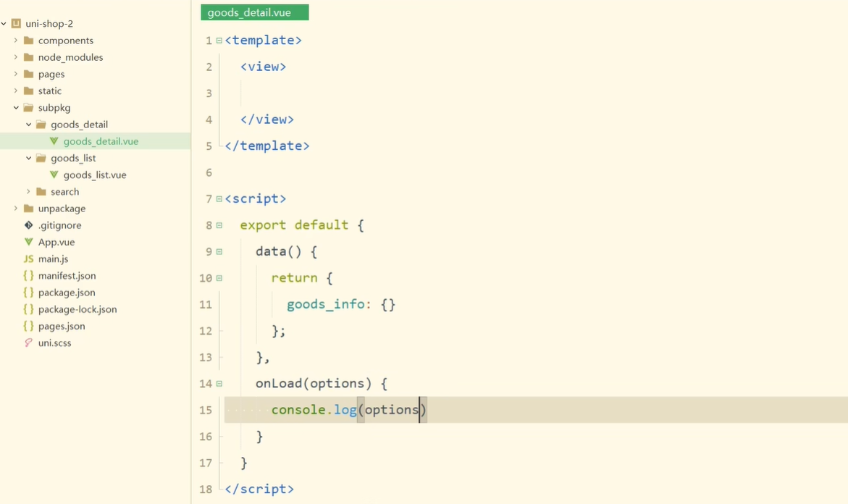Click the opening <view> tag on line 2
Screen dimensions: 848x504
click(264, 67)
